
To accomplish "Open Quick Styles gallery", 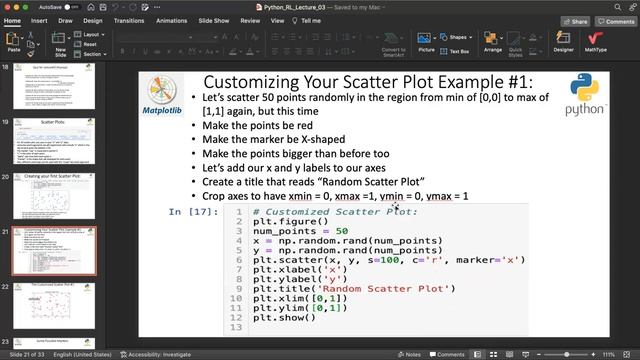I will (x=515, y=44).
